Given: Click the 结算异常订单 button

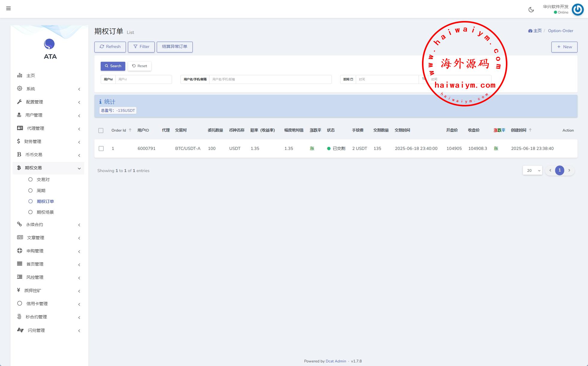Looking at the screenshot, I should tap(174, 47).
